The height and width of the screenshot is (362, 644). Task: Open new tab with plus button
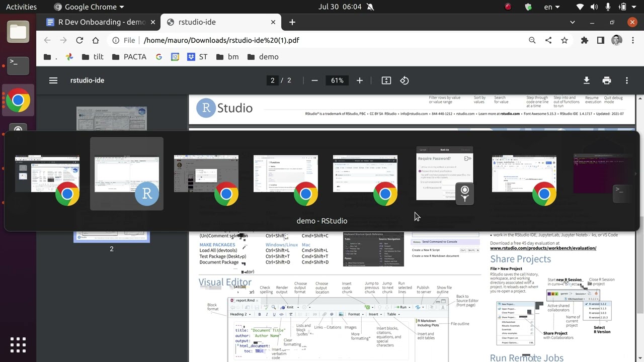point(292,22)
